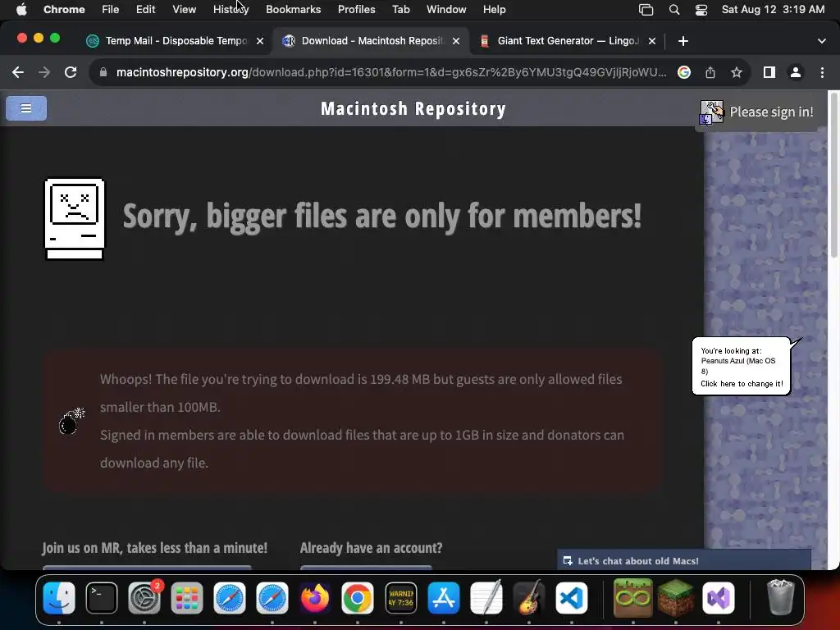Screen dimensions: 840x630
Task: Bookmark this page with the star
Action: pyautogui.click(x=737, y=72)
